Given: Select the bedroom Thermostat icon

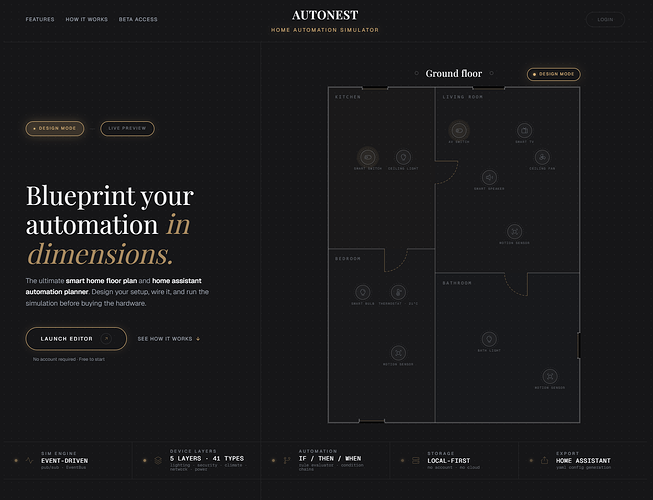Looking at the screenshot, I should point(398,292).
